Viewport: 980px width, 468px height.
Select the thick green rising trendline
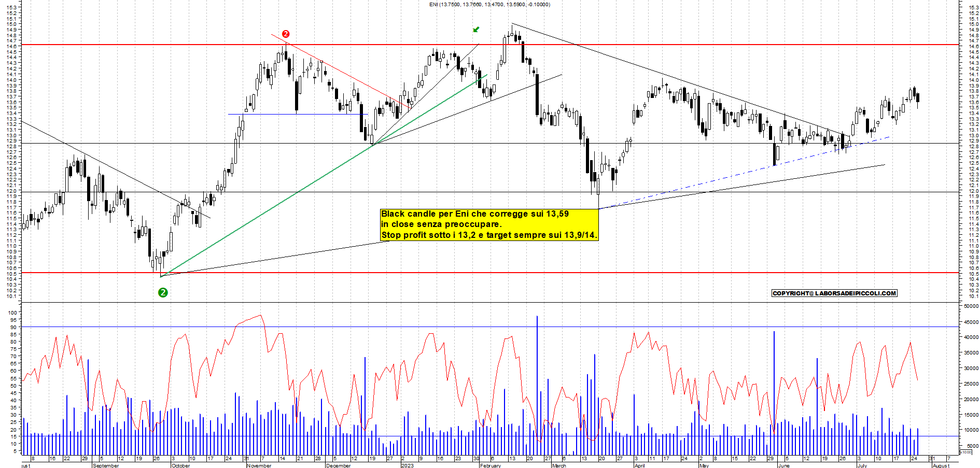(324, 176)
